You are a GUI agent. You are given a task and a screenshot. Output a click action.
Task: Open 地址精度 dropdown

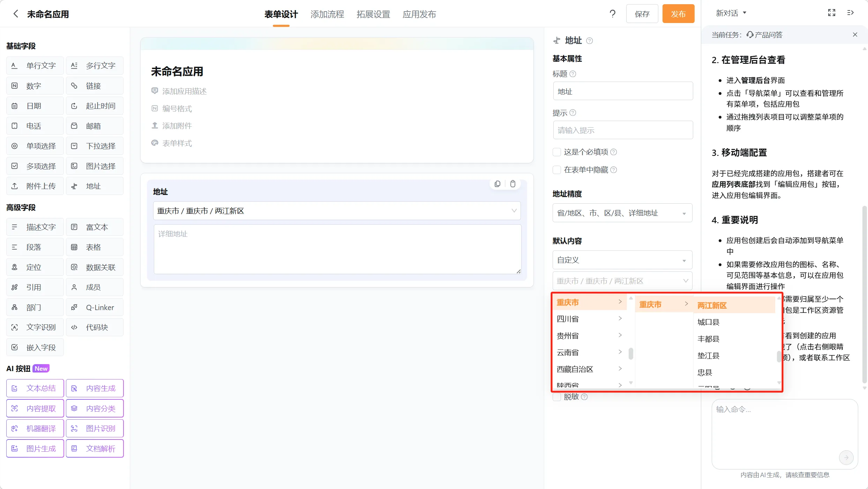(622, 213)
